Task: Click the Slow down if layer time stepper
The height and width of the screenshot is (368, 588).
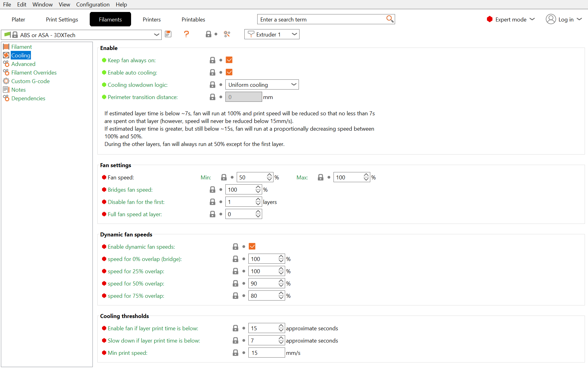Action: [x=281, y=340]
